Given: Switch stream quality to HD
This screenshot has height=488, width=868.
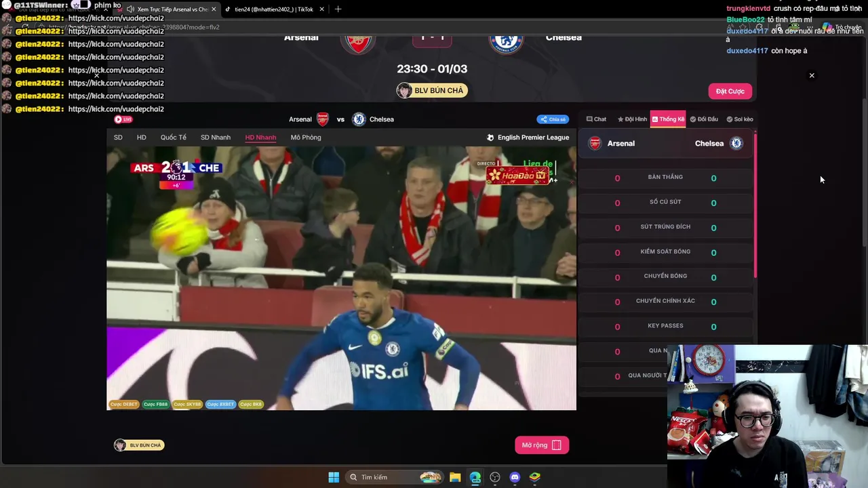Looking at the screenshot, I should (141, 138).
